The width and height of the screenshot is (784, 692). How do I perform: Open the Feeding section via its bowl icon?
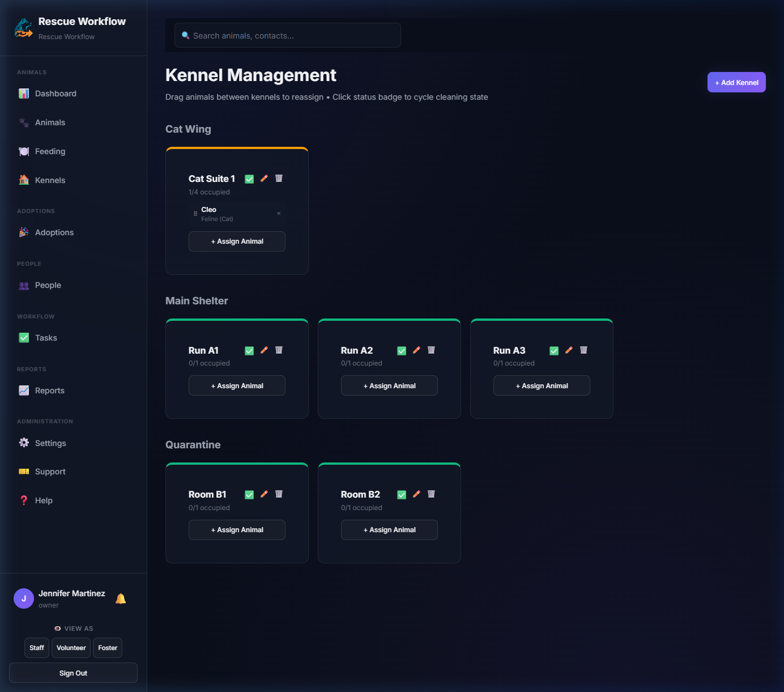coord(23,151)
